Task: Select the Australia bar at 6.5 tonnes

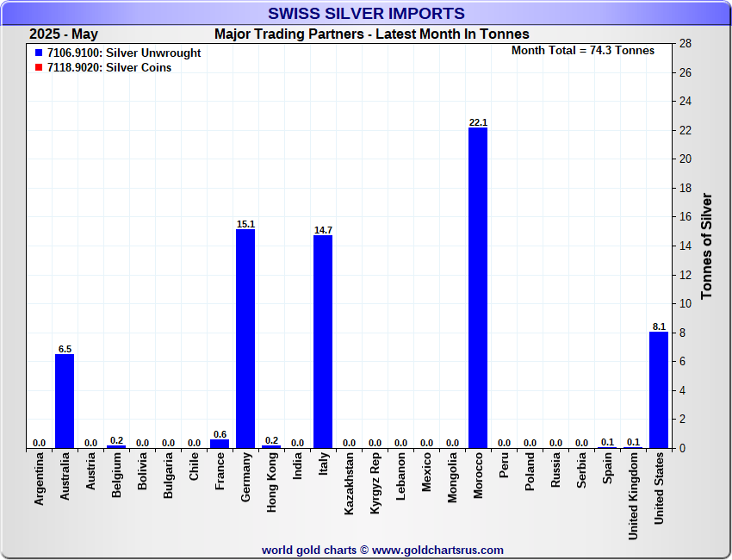Action: click(65, 401)
